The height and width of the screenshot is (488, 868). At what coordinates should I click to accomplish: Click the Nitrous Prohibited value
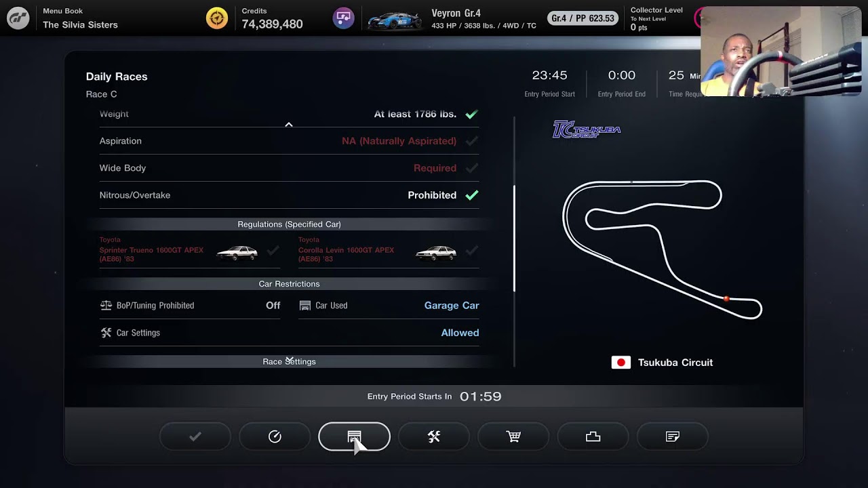coord(432,195)
